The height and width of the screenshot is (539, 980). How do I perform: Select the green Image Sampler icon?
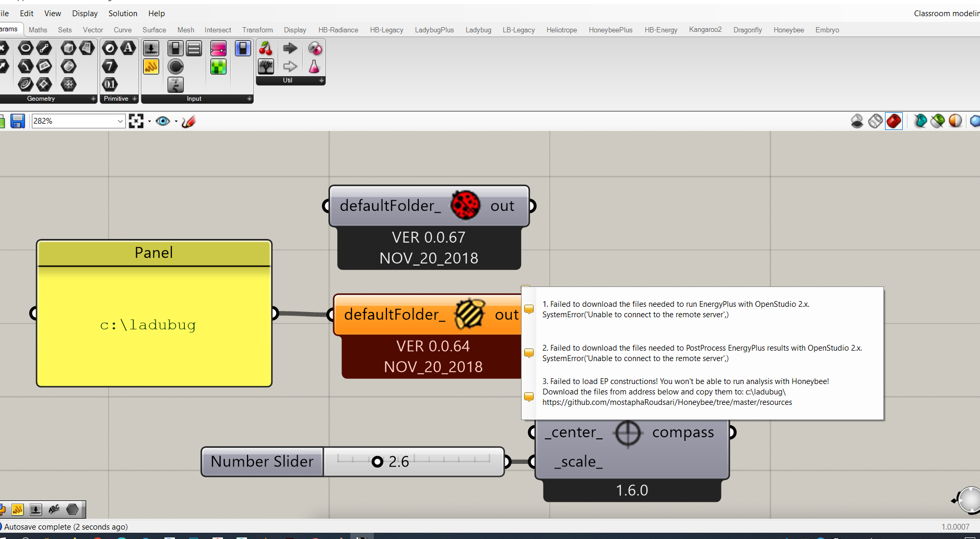pos(218,67)
